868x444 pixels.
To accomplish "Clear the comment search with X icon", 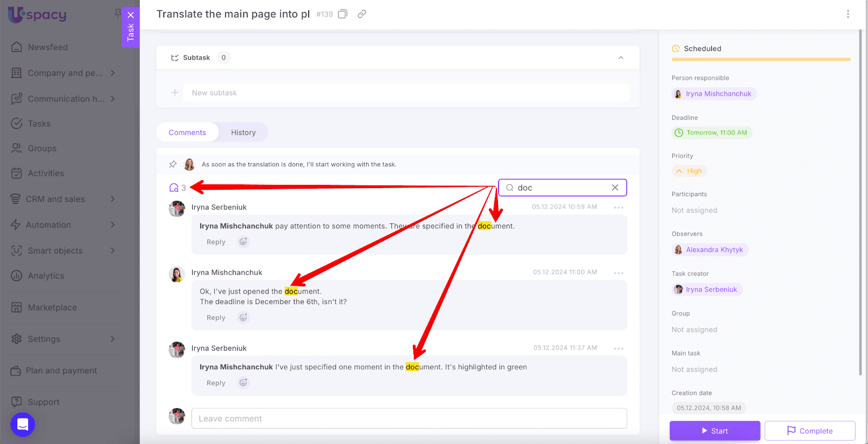I will click(615, 188).
